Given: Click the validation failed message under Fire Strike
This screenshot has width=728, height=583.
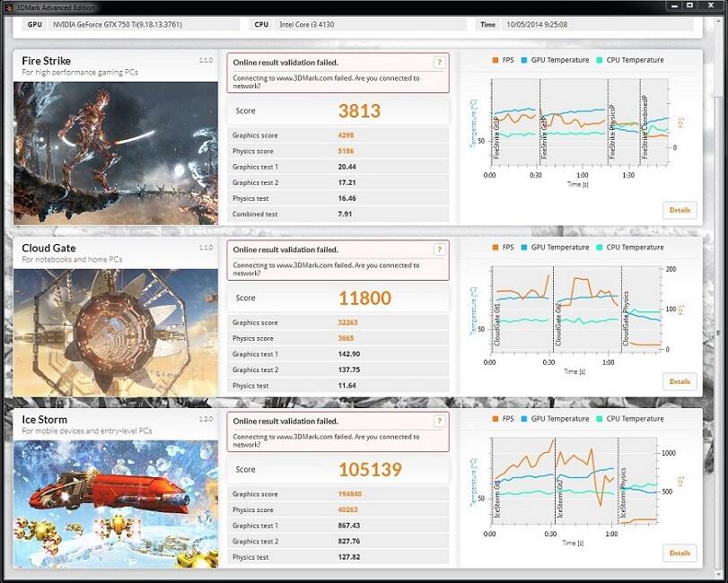Looking at the screenshot, I should [x=338, y=73].
